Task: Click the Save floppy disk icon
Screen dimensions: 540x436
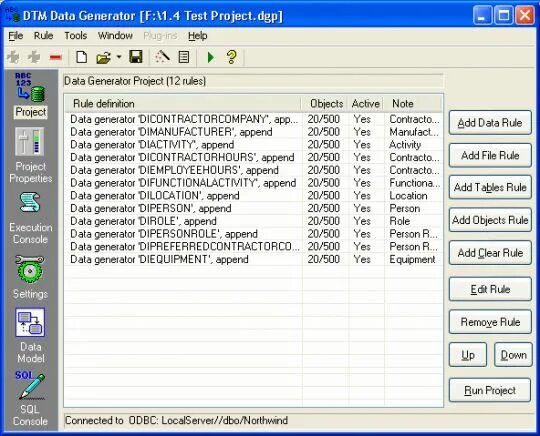Action: [x=136, y=57]
